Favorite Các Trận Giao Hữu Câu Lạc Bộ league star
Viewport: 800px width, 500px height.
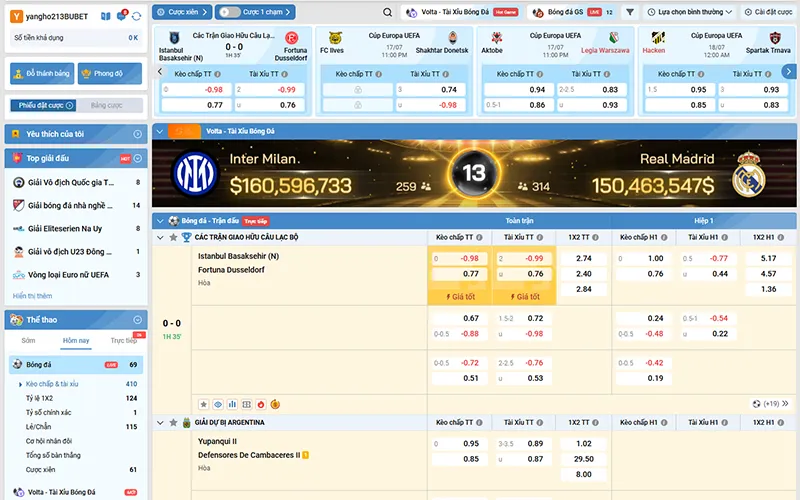pyautogui.click(x=173, y=237)
